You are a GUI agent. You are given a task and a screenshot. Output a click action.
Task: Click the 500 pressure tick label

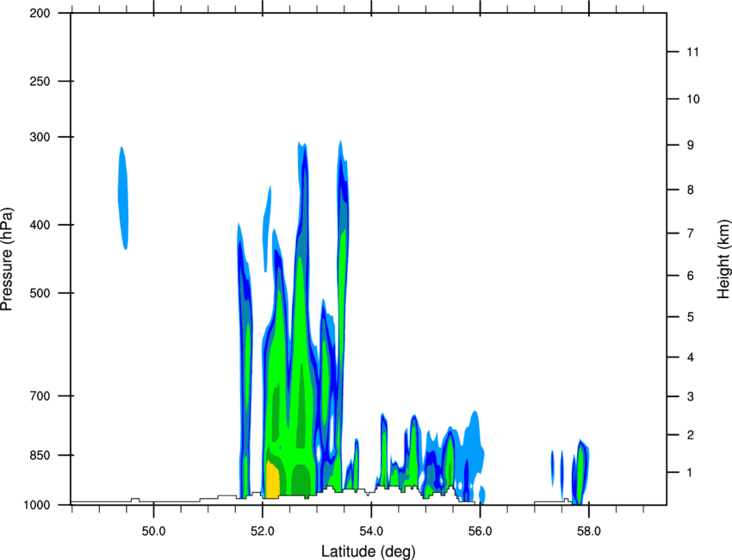tap(40, 293)
